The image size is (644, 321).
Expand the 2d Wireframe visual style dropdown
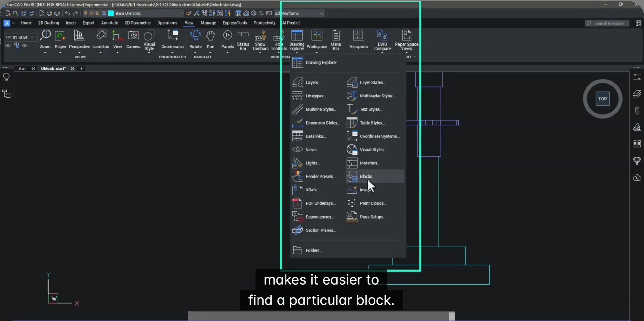pos(321,13)
